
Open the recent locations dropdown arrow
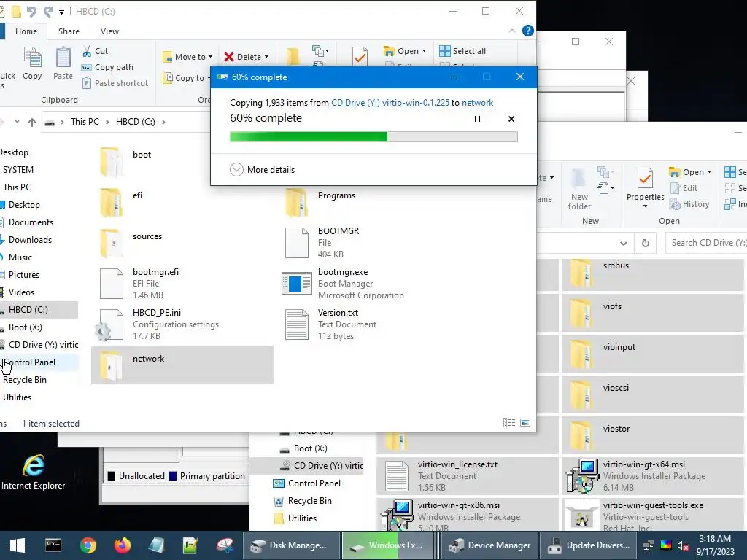click(18, 122)
